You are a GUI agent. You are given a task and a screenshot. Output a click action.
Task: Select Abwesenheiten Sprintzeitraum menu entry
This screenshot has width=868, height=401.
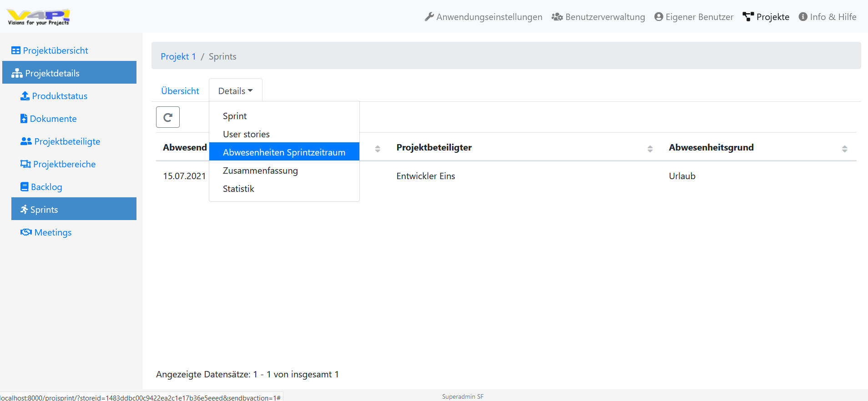coord(284,152)
